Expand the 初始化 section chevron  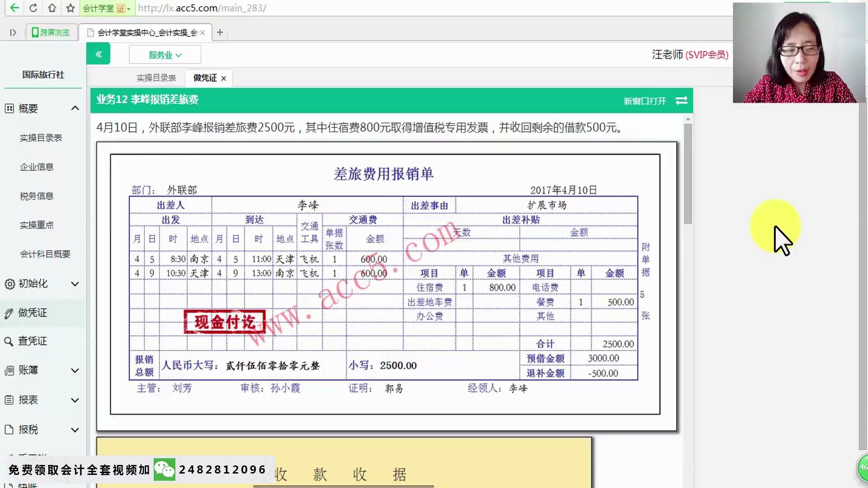tap(75, 284)
